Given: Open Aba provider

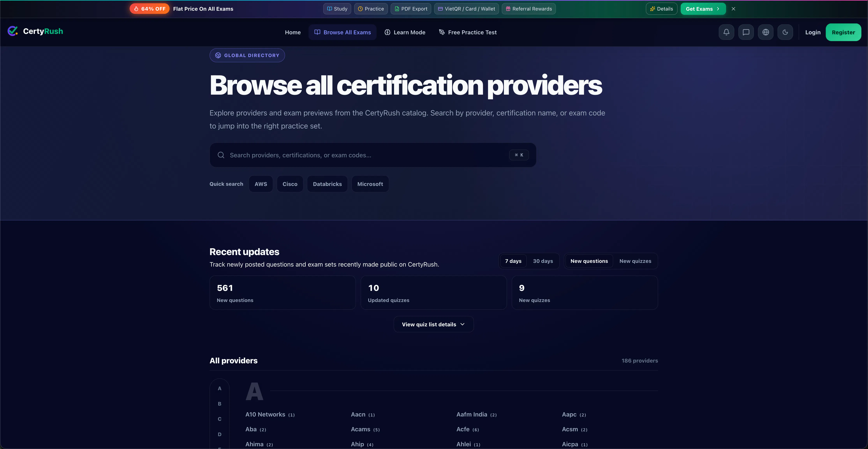Looking at the screenshot, I should tap(256, 430).
